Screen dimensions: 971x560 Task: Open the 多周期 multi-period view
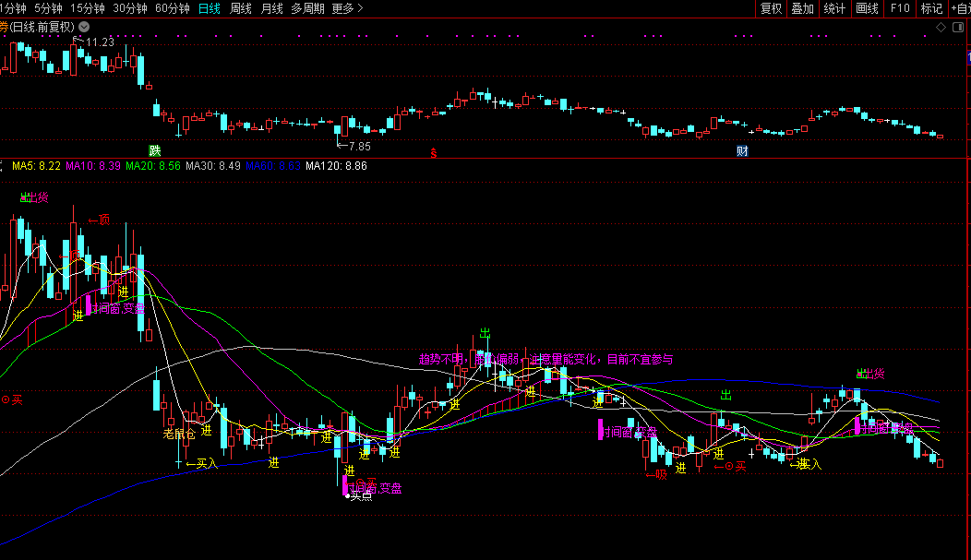(307, 8)
